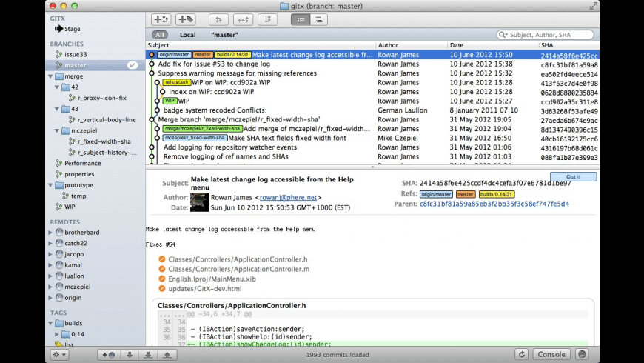Expand the origin remote
This screenshot has height=363, width=644.
point(50,298)
